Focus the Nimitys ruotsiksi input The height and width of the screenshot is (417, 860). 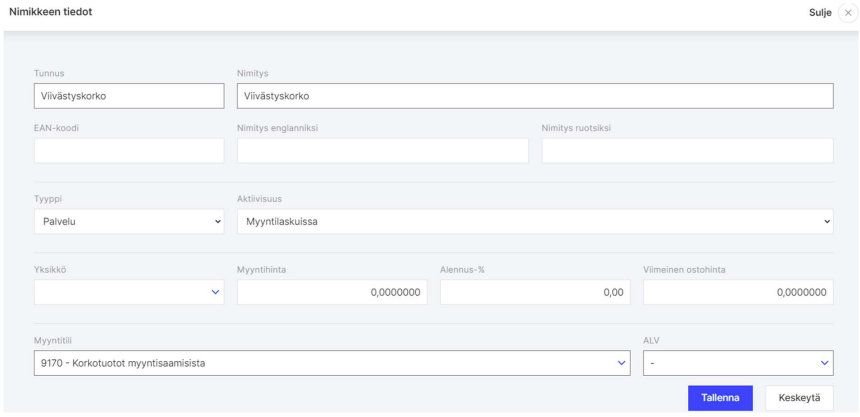pos(687,151)
